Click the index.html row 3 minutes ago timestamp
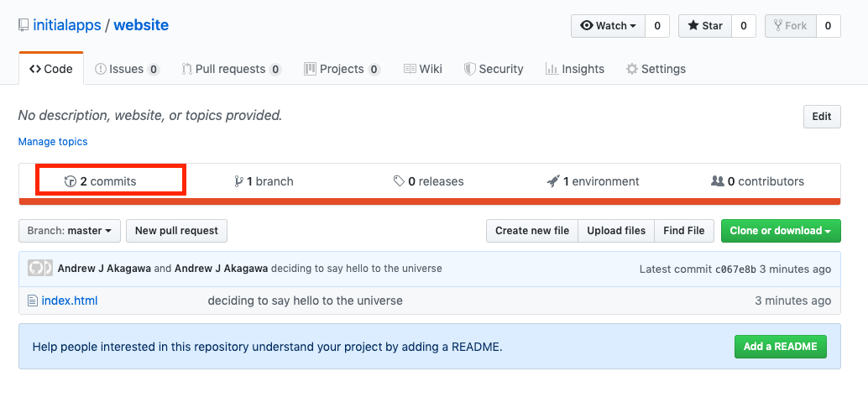Image resolution: width=868 pixels, height=413 pixels. 792,301
